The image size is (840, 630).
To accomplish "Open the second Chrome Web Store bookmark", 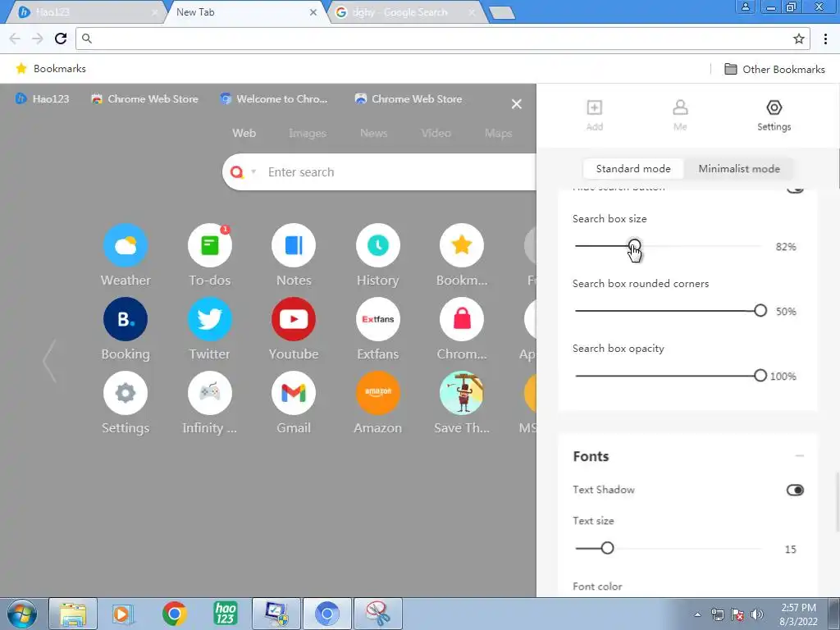I will point(409,98).
